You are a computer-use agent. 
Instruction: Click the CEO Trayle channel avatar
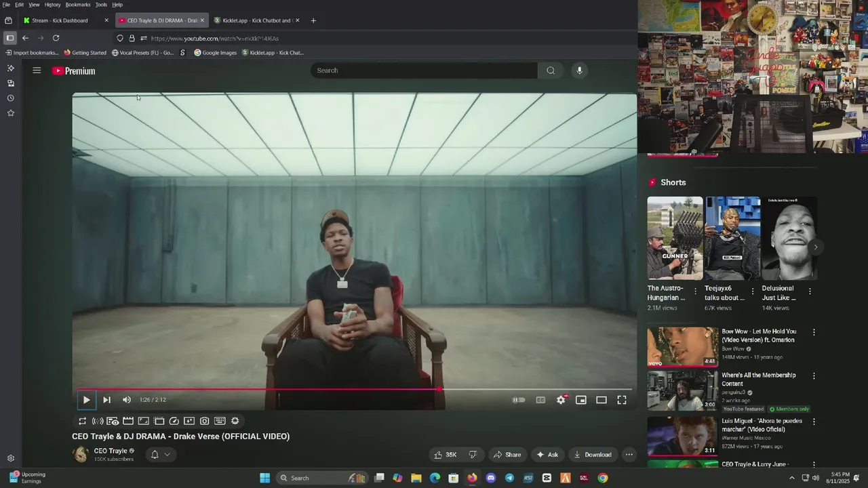point(81,454)
